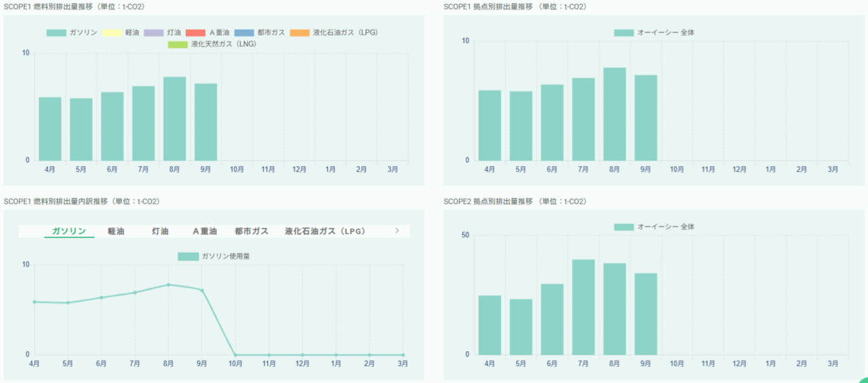Click the 8月 data point on ガソリン使用量 line
Screen dimensions: 868x383
pyautogui.click(x=168, y=285)
